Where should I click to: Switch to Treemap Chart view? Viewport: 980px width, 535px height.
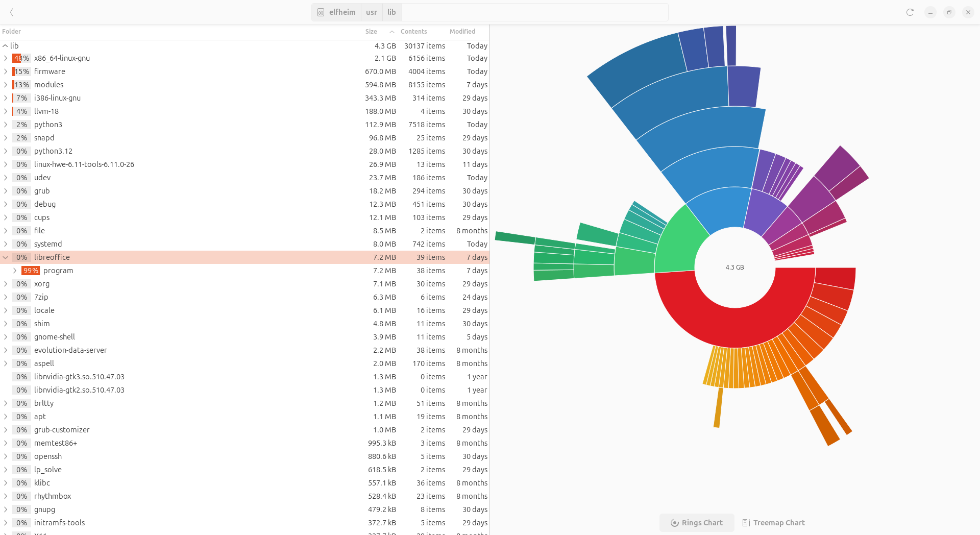pyautogui.click(x=773, y=523)
